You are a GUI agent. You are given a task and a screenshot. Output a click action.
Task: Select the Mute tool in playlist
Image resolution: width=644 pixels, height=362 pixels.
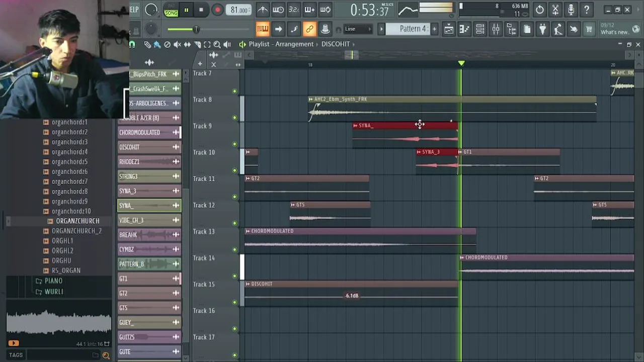pyautogui.click(x=177, y=44)
